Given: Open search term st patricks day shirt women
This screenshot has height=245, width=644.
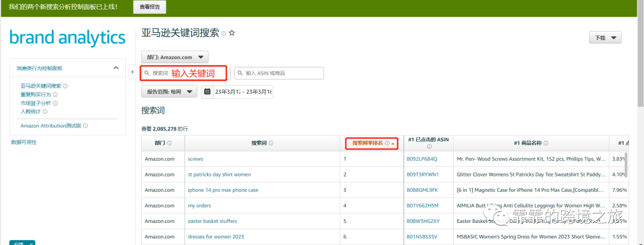Looking at the screenshot, I should pos(219,175).
